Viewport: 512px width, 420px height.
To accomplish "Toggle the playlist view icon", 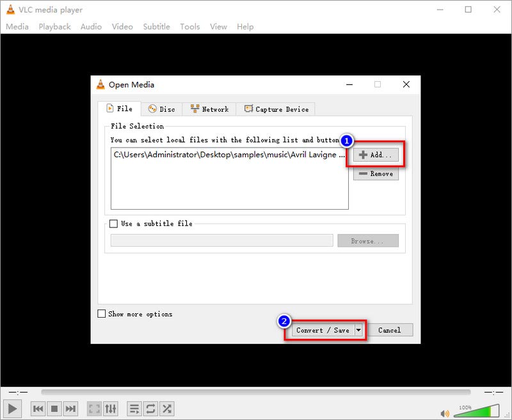I will (x=134, y=408).
